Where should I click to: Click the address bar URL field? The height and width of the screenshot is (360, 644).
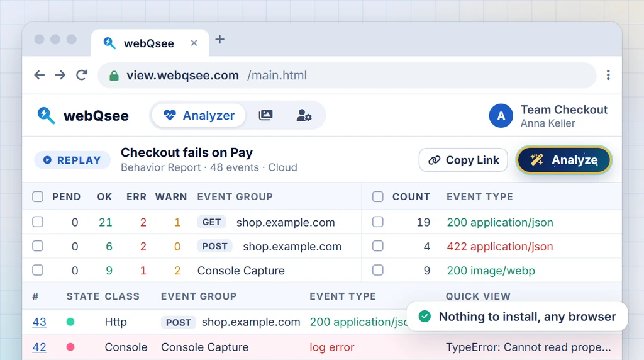pos(347,75)
